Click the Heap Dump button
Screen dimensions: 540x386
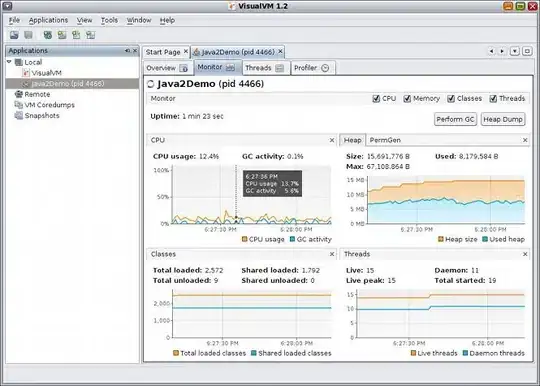tap(503, 119)
